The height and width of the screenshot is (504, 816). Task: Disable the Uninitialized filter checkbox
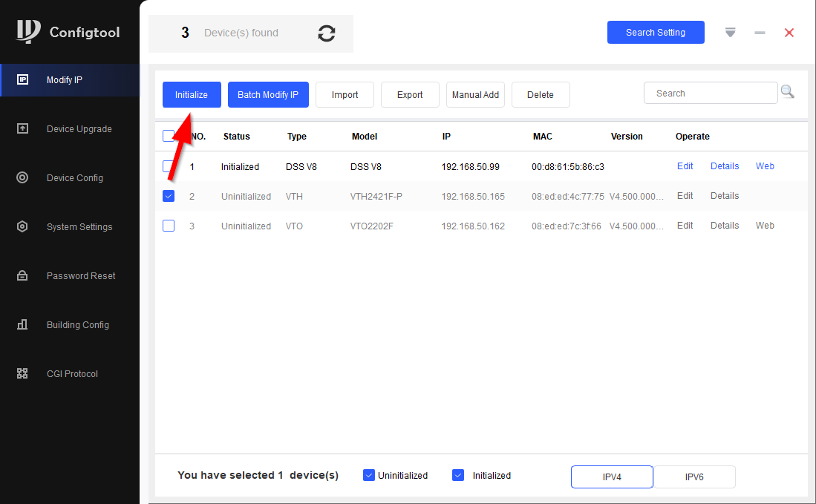click(369, 475)
